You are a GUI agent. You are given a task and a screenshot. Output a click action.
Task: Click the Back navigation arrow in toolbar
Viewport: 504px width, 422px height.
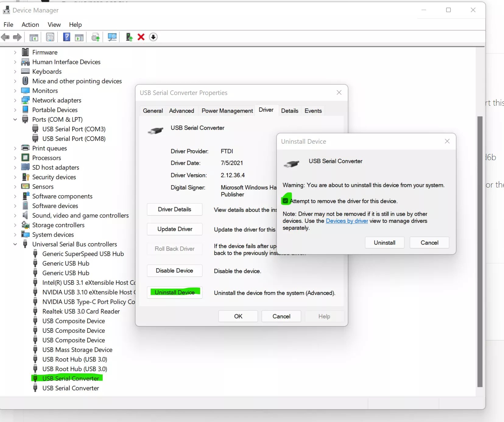pyautogui.click(x=5, y=37)
